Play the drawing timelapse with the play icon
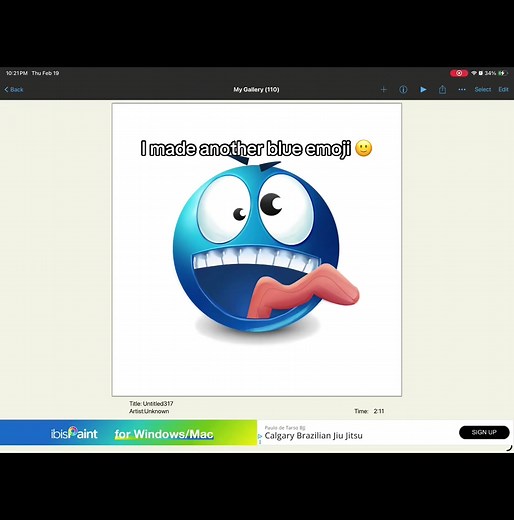 (423, 89)
